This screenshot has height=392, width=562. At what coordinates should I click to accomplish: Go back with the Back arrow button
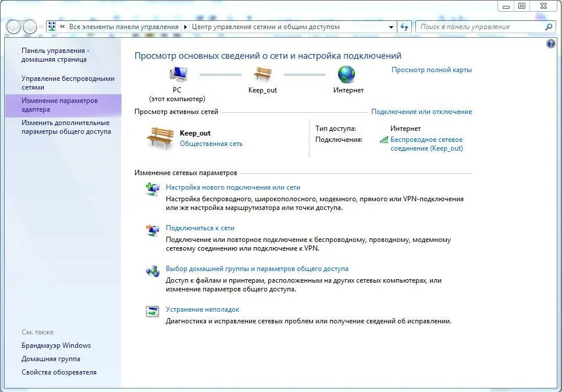[13, 27]
